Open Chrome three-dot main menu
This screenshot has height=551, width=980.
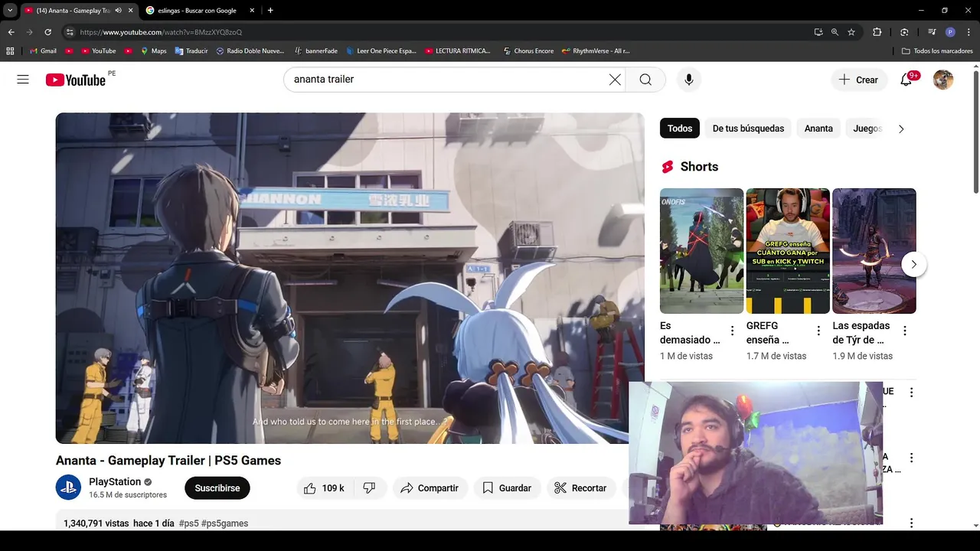pyautogui.click(x=969, y=32)
